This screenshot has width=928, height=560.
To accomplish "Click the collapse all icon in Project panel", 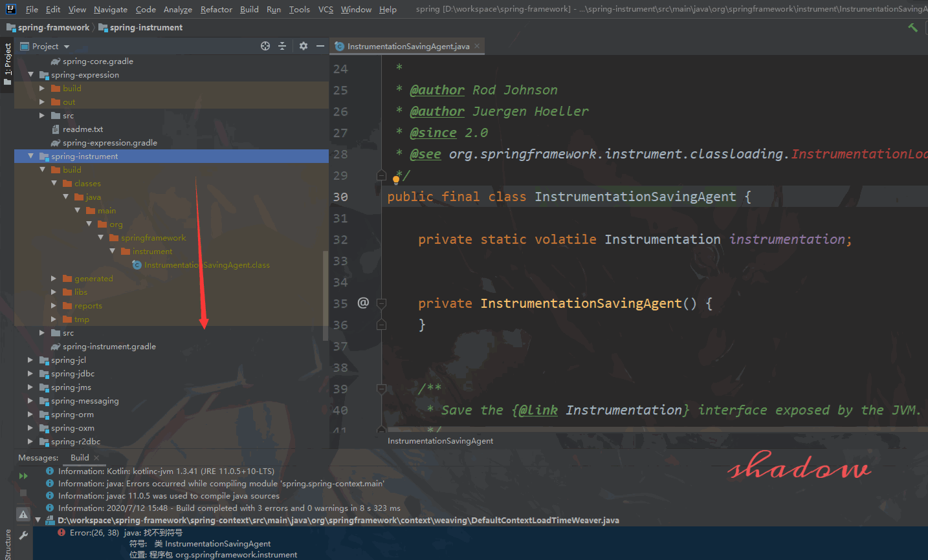I will click(x=282, y=46).
